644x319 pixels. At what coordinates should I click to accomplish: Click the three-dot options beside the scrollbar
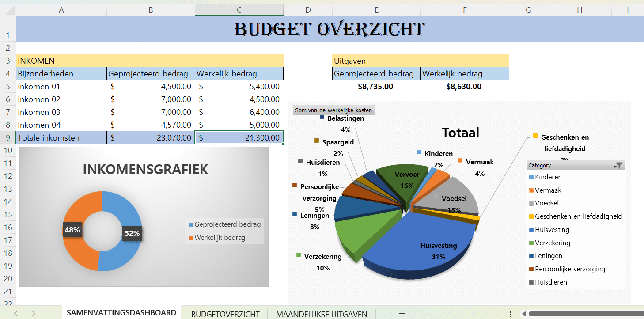(x=511, y=314)
